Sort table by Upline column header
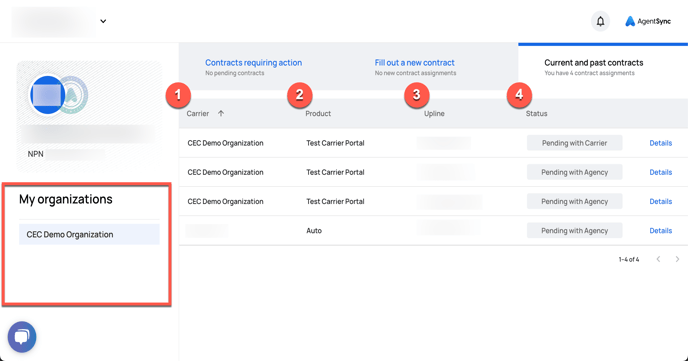The height and width of the screenshot is (361, 688). coord(434,114)
